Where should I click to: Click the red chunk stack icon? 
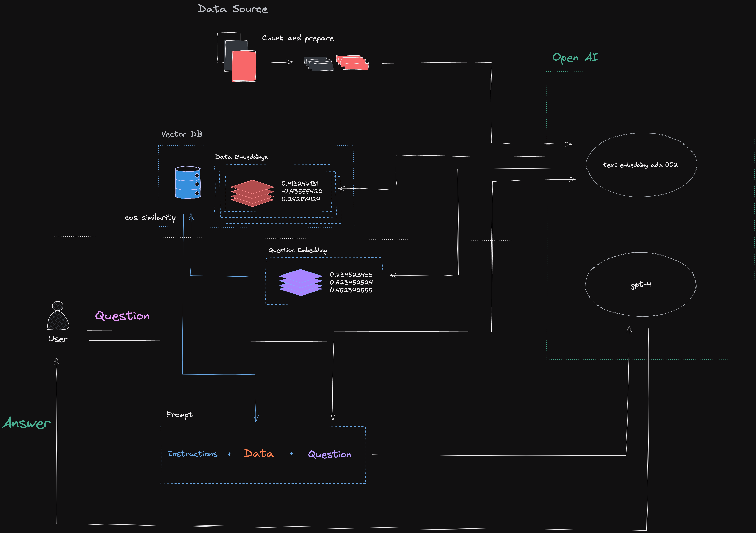[x=352, y=63]
